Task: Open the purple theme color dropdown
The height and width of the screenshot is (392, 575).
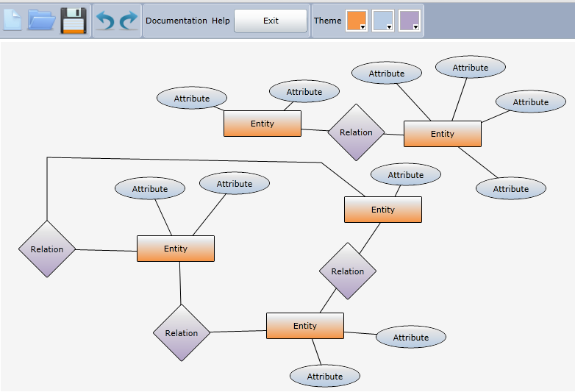Action: [410, 21]
